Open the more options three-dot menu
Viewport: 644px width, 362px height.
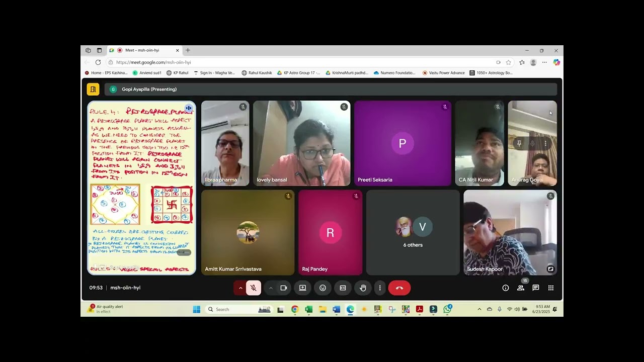[x=380, y=288]
